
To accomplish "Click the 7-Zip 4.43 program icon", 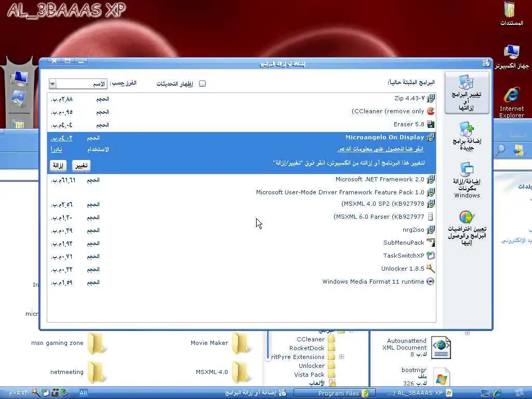I will 431,98.
